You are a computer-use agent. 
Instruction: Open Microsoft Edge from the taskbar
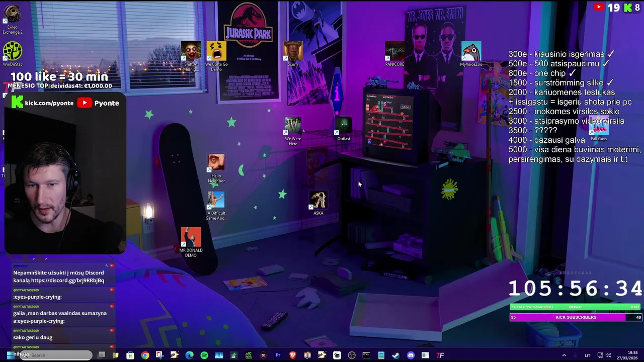pos(190,355)
